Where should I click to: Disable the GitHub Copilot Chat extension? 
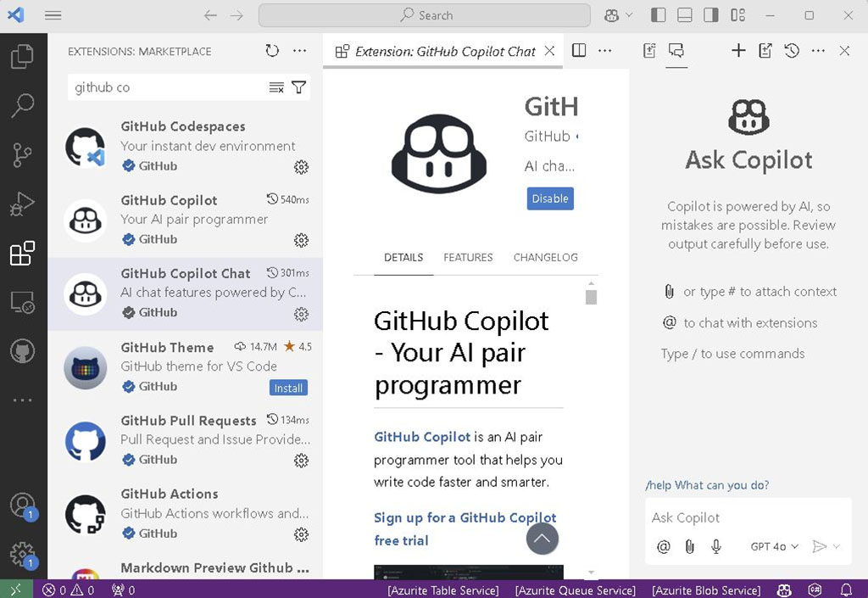pyautogui.click(x=550, y=198)
